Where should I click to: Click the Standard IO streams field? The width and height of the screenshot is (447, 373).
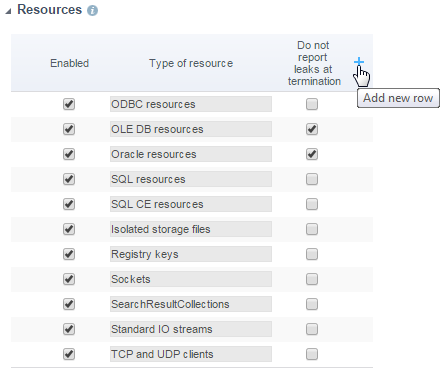pyautogui.click(x=191, y=329)
